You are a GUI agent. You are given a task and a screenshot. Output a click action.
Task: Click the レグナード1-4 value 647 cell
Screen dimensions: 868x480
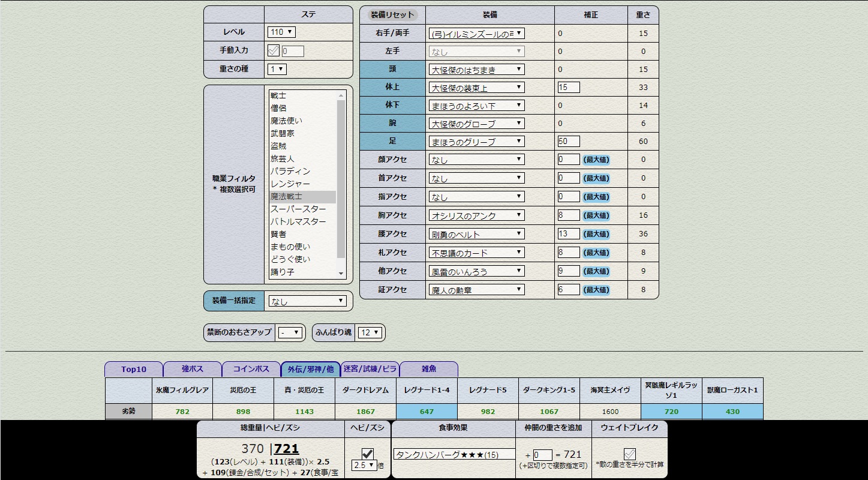point(427,412)
